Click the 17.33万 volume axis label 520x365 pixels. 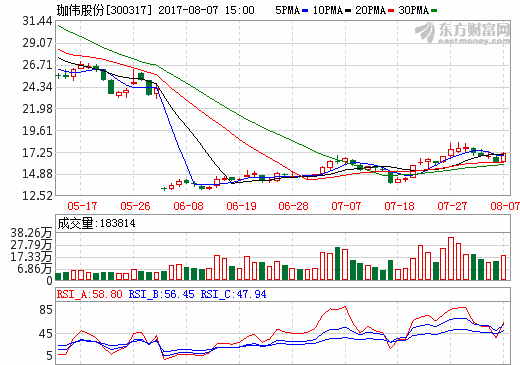tap(31, 257)
